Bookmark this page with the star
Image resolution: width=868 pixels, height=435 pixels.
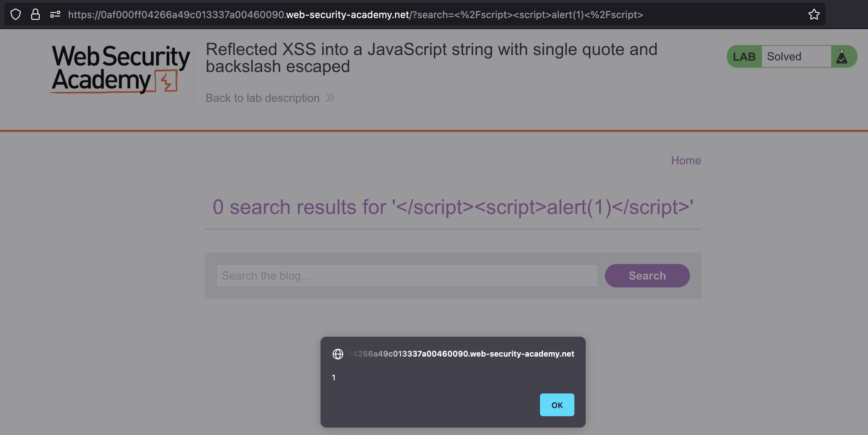(814, 15)
